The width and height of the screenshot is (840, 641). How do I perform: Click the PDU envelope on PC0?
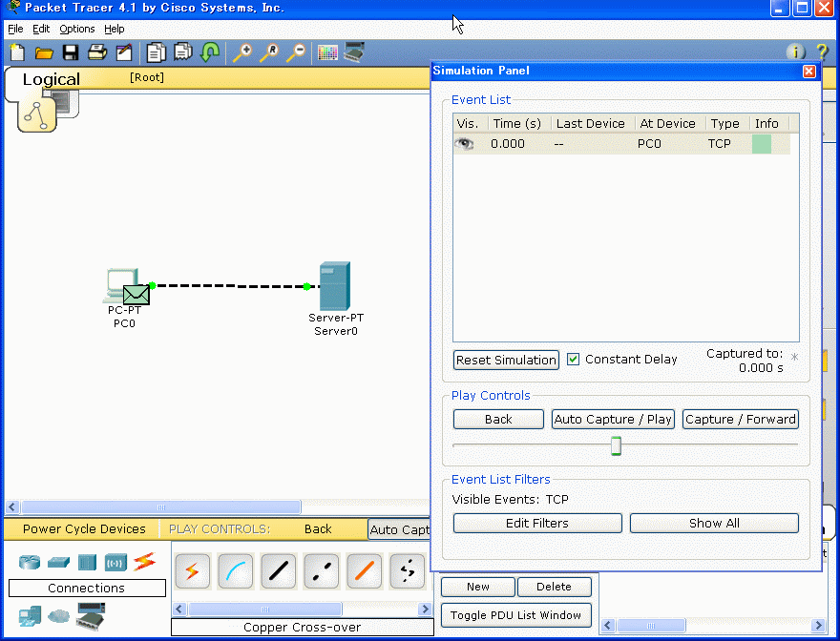136,295
